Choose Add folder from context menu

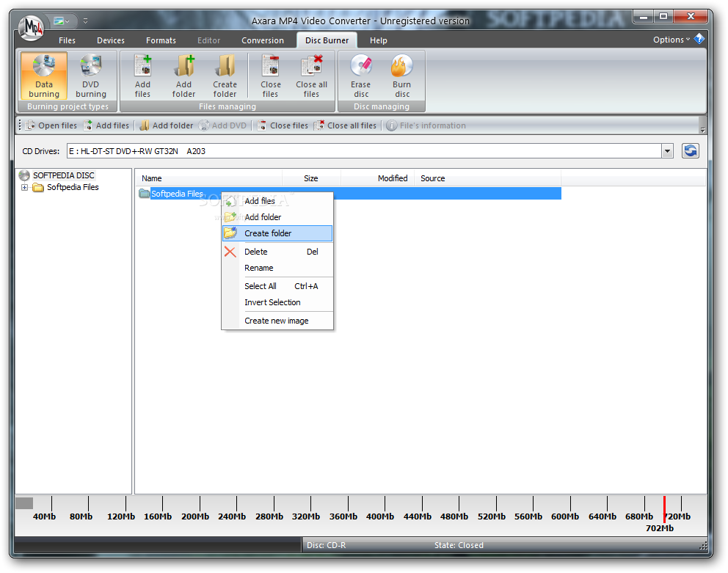point(277,217)
